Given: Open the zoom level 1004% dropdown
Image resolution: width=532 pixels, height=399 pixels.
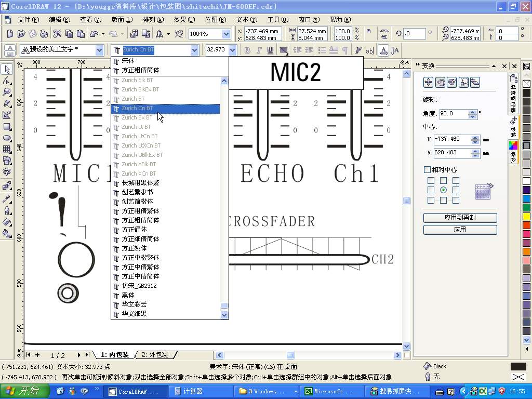Looking at the screenshot, I should click(227, 34).
